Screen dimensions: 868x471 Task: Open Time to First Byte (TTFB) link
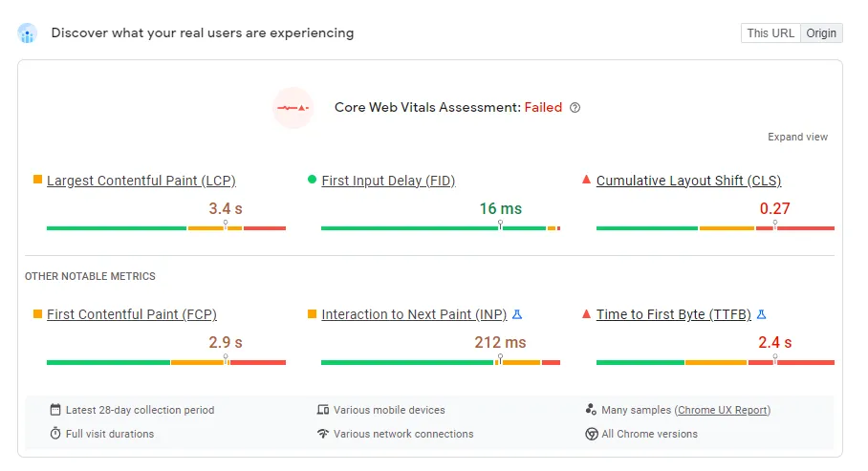674,314
